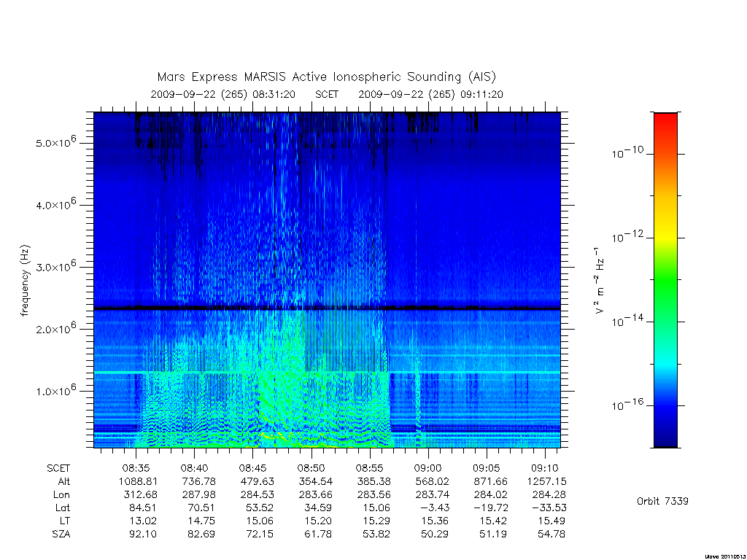Click local time value '13.02'
This screenshot has height=560, width=747.
pos(143,521)
